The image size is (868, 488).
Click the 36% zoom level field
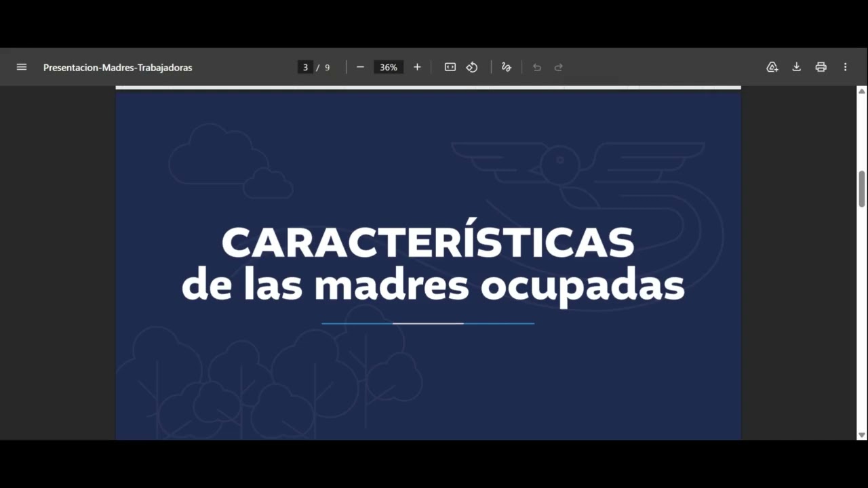(x=389, y=67)
